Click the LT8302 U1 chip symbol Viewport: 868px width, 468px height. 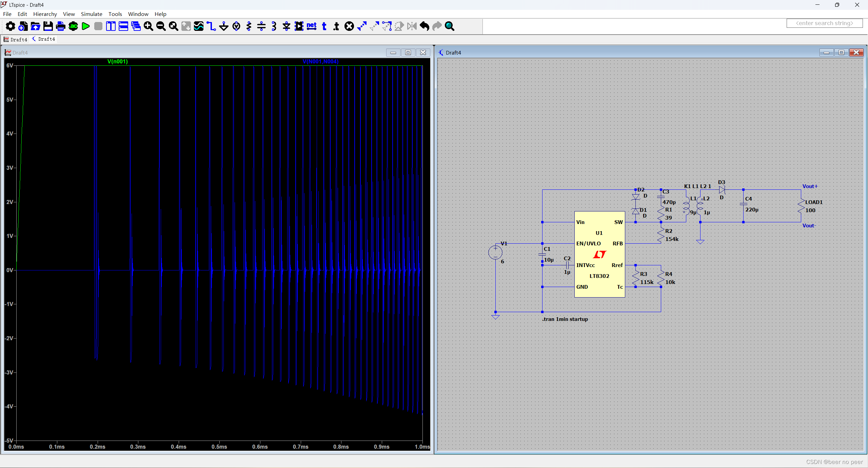tap(599, 254)
